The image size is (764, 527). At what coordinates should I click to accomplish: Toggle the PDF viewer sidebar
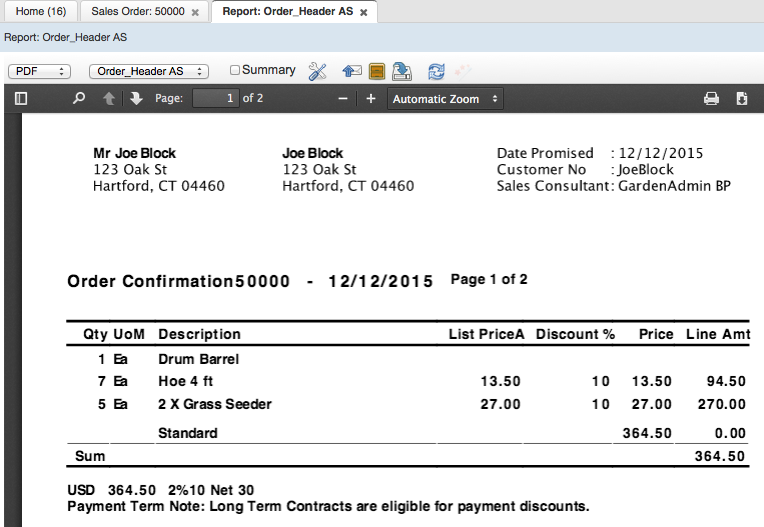20,99
